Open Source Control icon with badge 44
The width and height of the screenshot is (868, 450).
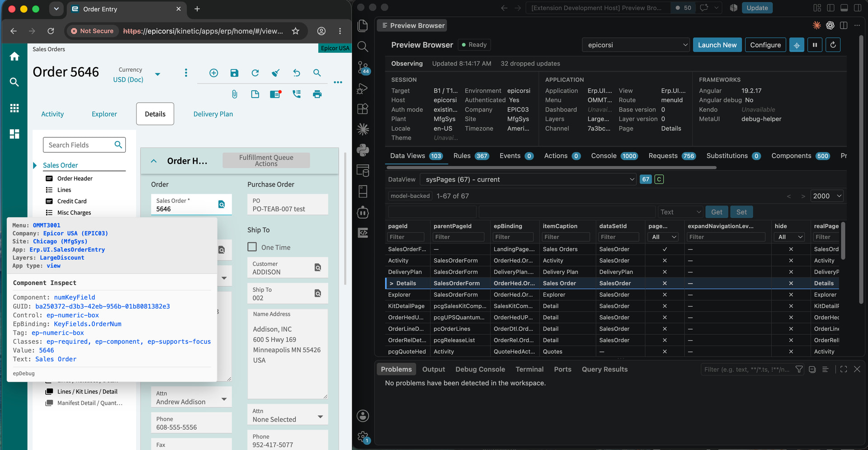click(363, 68)
